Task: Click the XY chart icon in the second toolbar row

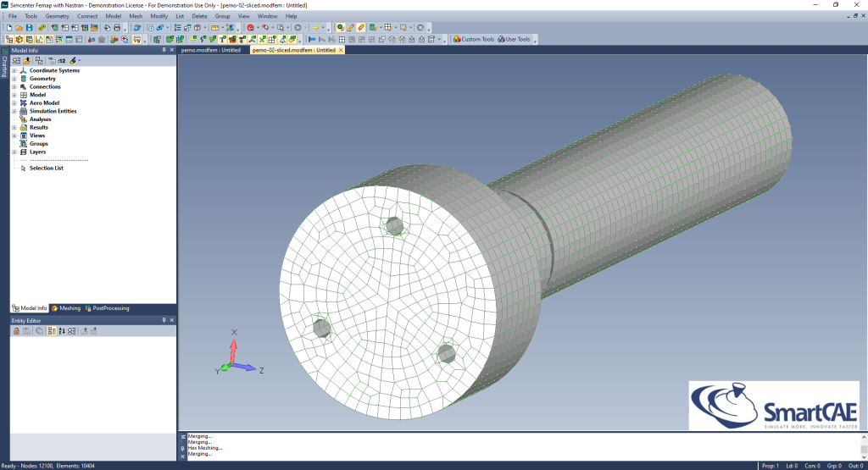Action: (39, 39)
